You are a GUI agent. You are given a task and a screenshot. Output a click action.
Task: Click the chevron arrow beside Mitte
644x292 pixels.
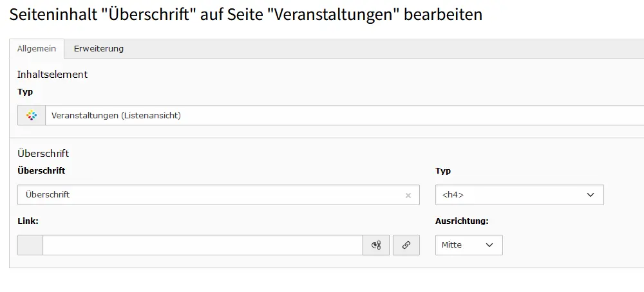(x=489, y=245)
